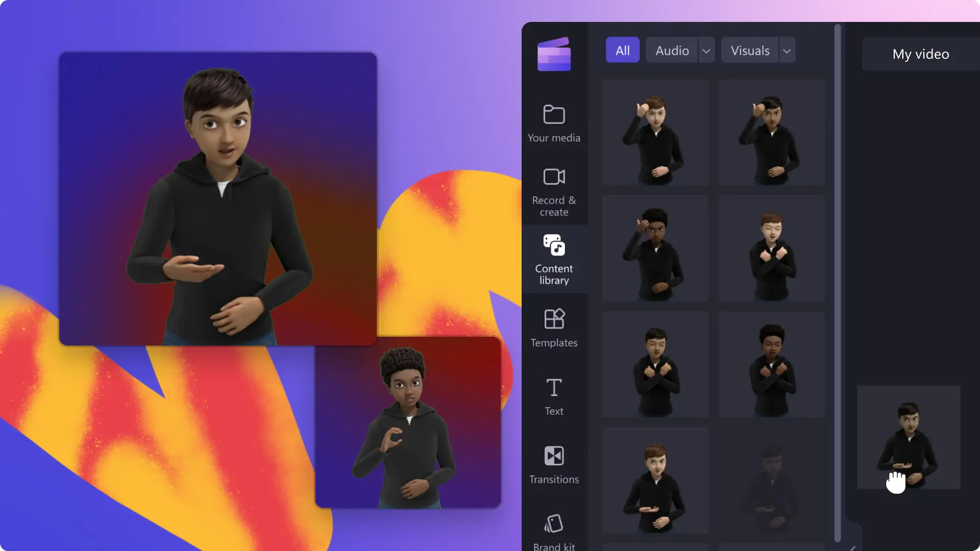Open the Brand kit panel
980x551 pixels.
(x=553, y=532)
